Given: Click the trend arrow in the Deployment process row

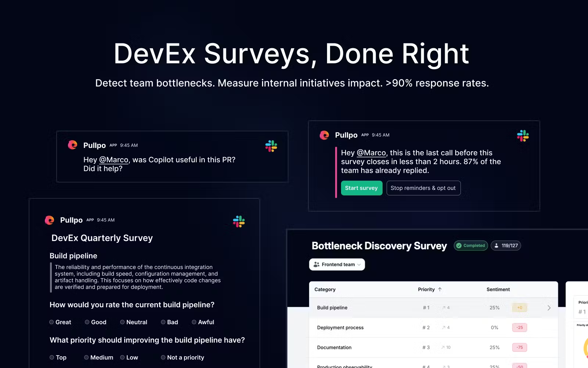Looking at the screenshot, I should [444, 328].
